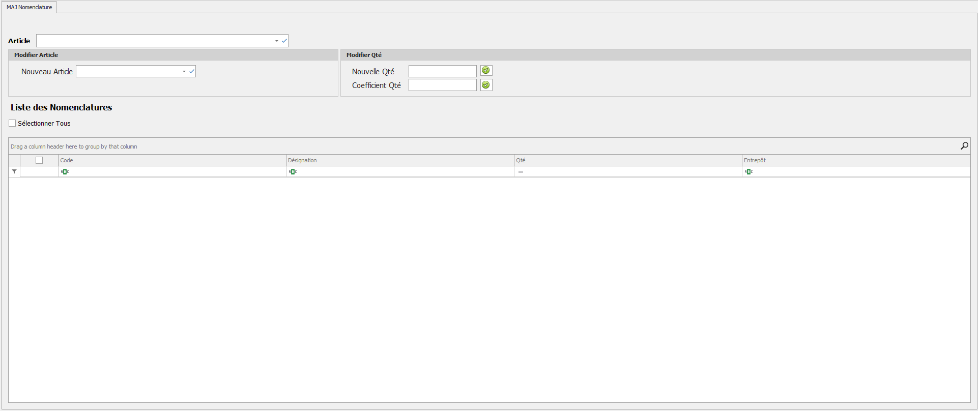Click the Désignation column filter condition icon
Viewport: 980px width, 411px height.
tap(293, 172)
